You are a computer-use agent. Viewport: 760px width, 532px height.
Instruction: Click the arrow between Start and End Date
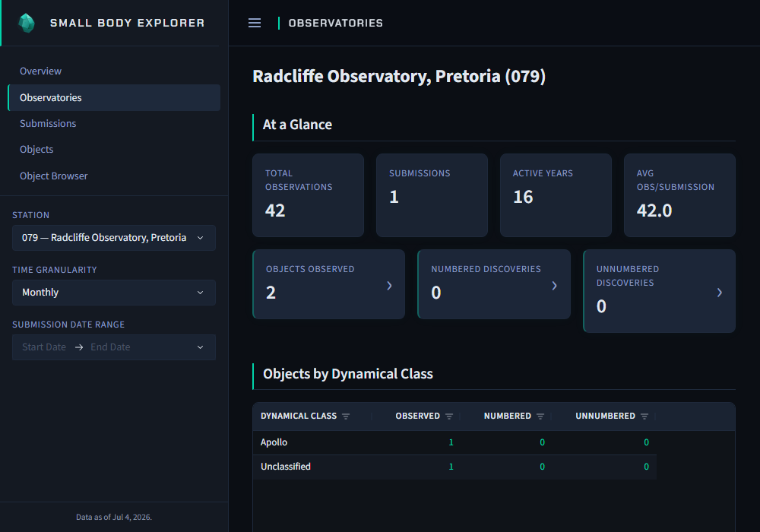coord(78,347)
